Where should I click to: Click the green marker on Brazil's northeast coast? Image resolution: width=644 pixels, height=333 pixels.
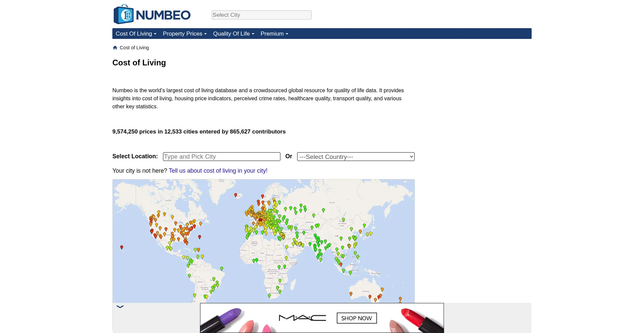222,269
